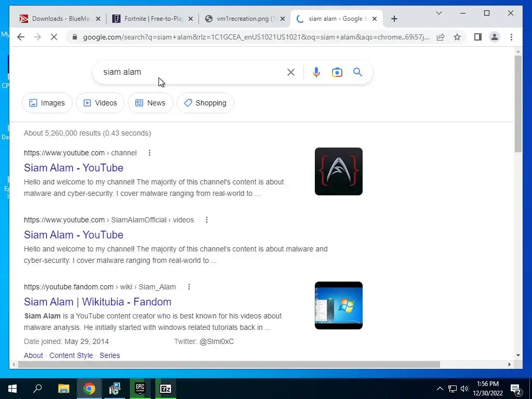Open the Chrome profile avatar
Viewport: 532px width, 399px height.
pyautogui.click(x=495, y=37)
